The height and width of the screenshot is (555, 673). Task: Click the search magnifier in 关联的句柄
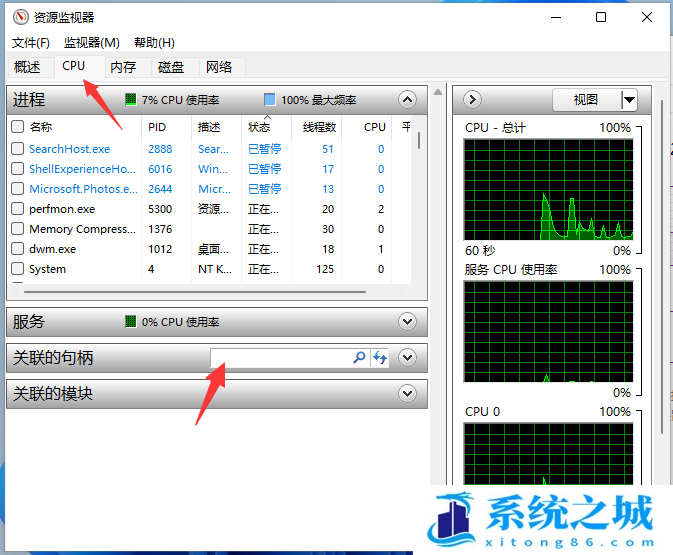pyautogui.click(x=360, y=357)
